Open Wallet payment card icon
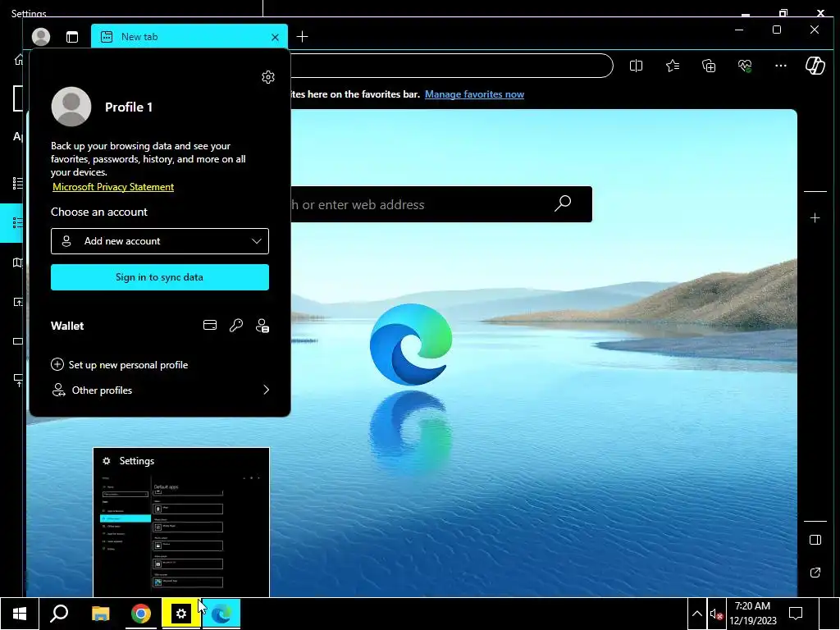Screen dimensions: 840x630 coord(210,325)
